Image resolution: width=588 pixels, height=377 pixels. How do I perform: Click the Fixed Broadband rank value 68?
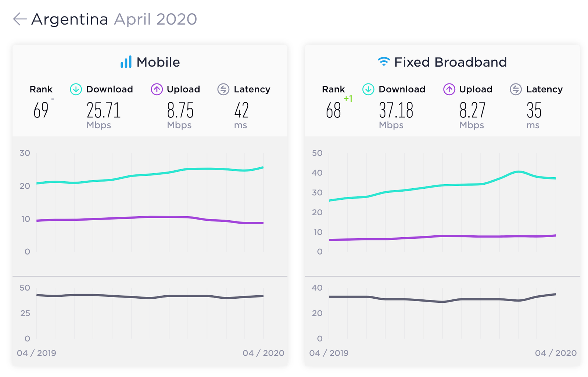[333, 110]
